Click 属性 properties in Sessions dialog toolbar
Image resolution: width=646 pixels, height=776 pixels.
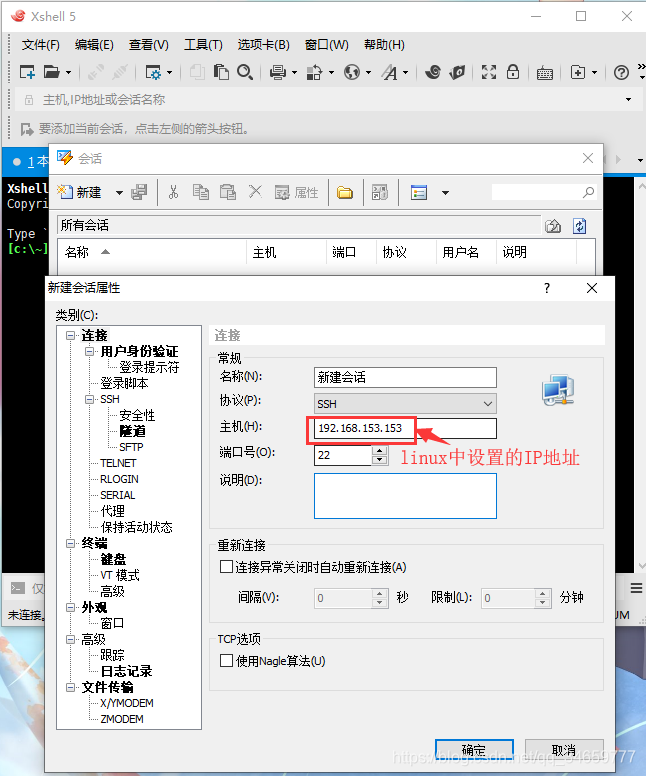tap(296, 192)
